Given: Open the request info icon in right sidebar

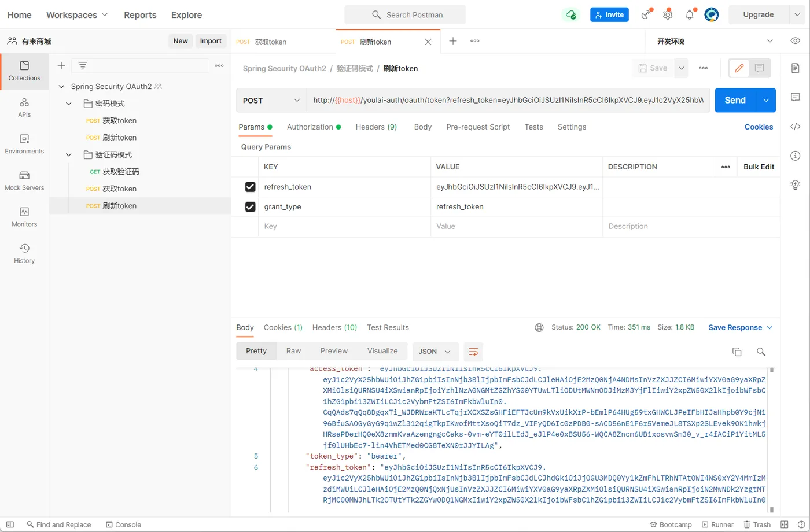Looking at the screenshot, I should point(796,156).
